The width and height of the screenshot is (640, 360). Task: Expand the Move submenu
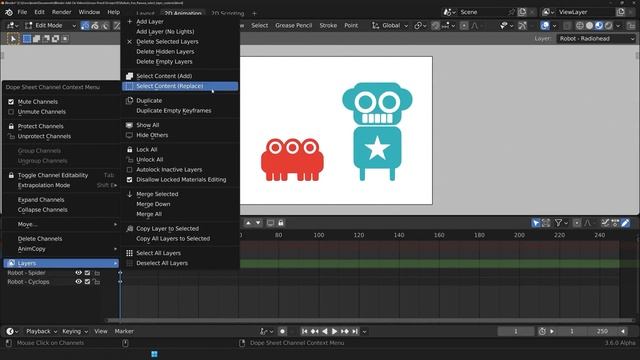(x=61, y=224)
